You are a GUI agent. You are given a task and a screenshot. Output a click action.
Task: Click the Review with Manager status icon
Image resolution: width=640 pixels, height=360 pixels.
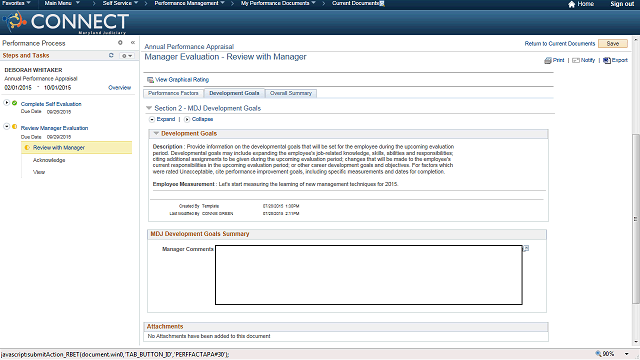coord(27,147)
